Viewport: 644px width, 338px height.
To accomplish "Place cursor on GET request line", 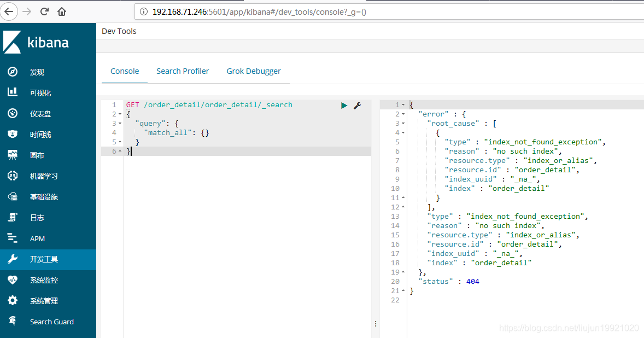I will [209, 104].
